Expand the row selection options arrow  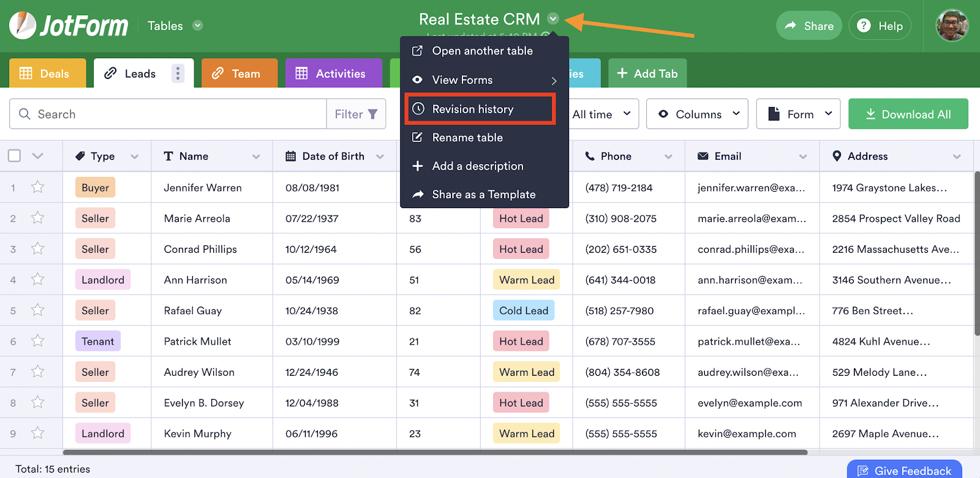(38, 156)
